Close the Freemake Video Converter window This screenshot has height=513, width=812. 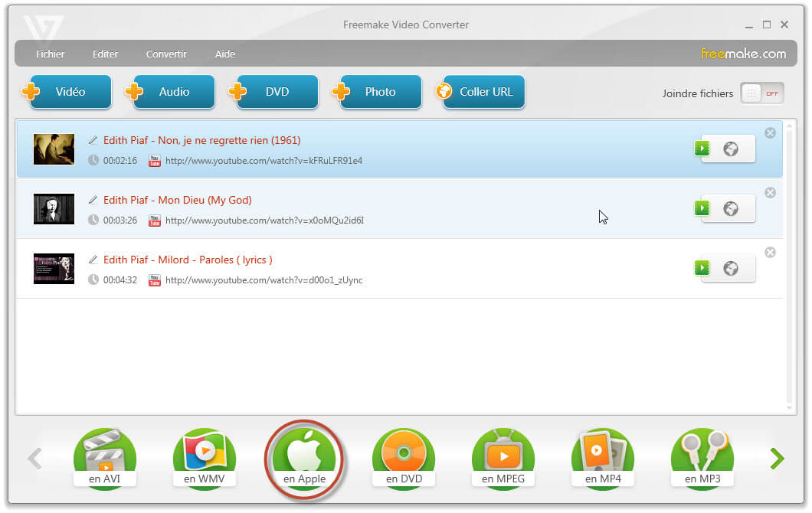pos(784,25)
